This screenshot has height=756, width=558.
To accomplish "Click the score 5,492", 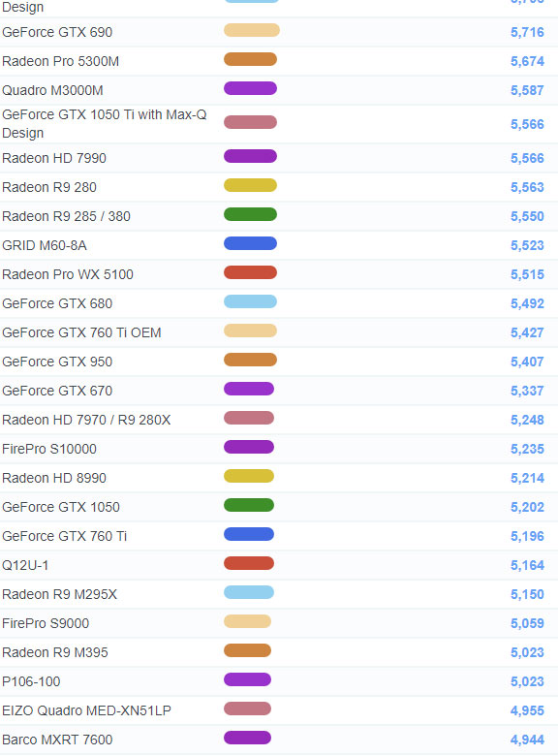I will click(x=527, y=303).
